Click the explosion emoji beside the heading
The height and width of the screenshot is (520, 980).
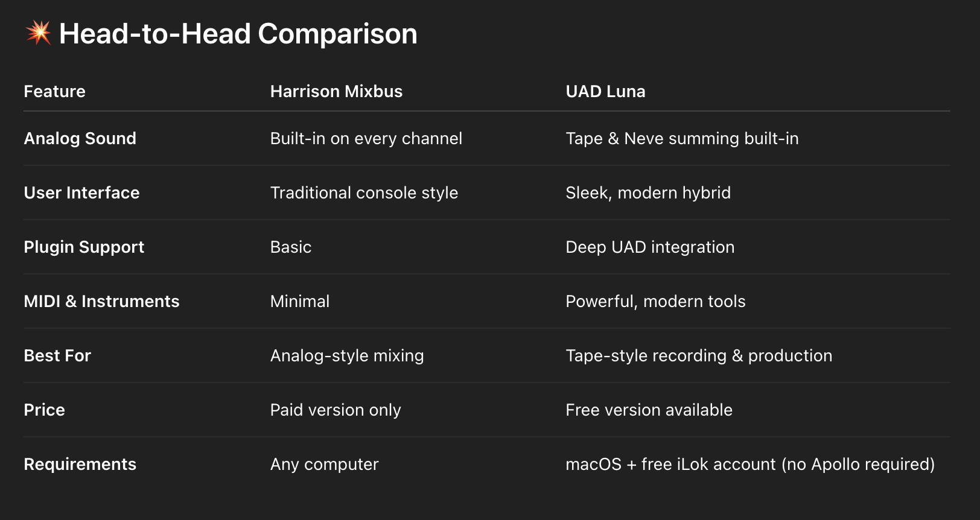coord(39,33)
